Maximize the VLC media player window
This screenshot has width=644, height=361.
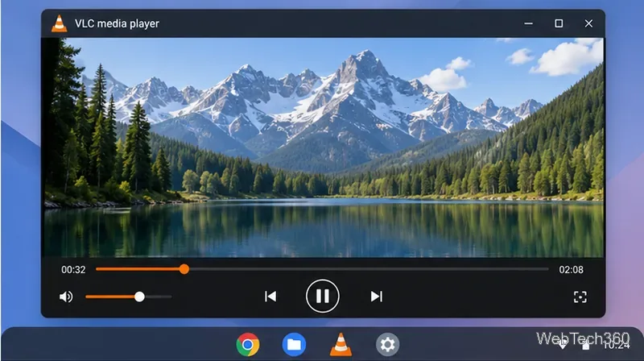(559, 23)
